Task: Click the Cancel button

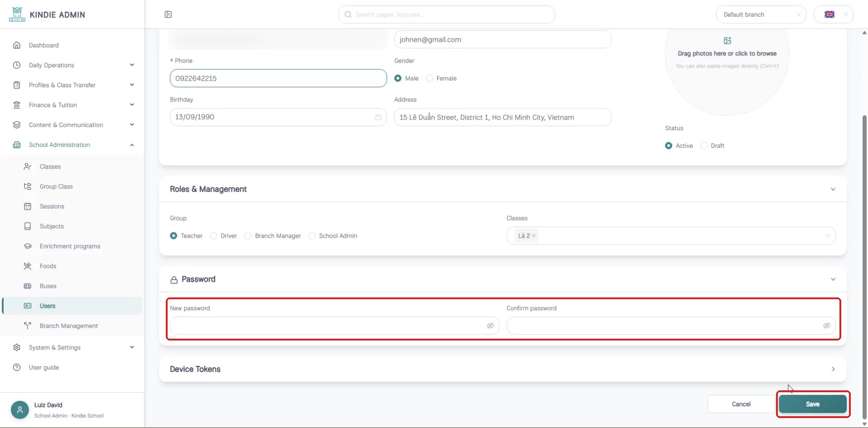Action: tap(741, 404)
